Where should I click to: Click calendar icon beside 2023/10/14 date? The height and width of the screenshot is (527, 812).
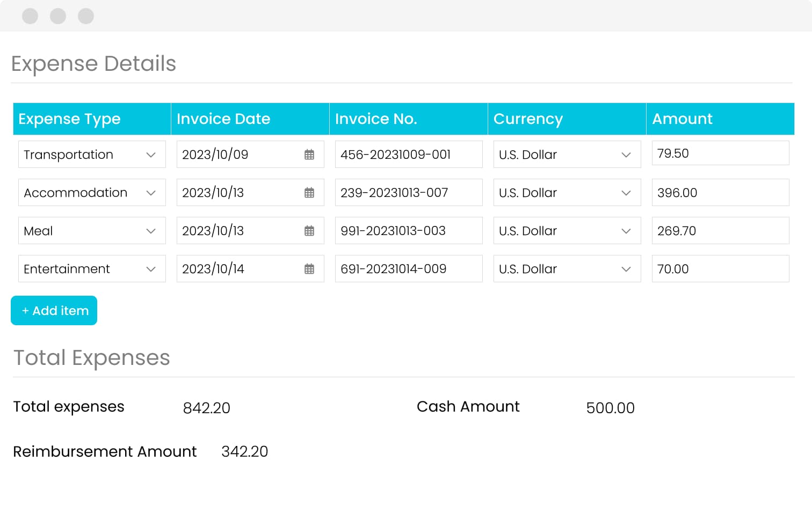pyautogui.click(x=309, y=269)
